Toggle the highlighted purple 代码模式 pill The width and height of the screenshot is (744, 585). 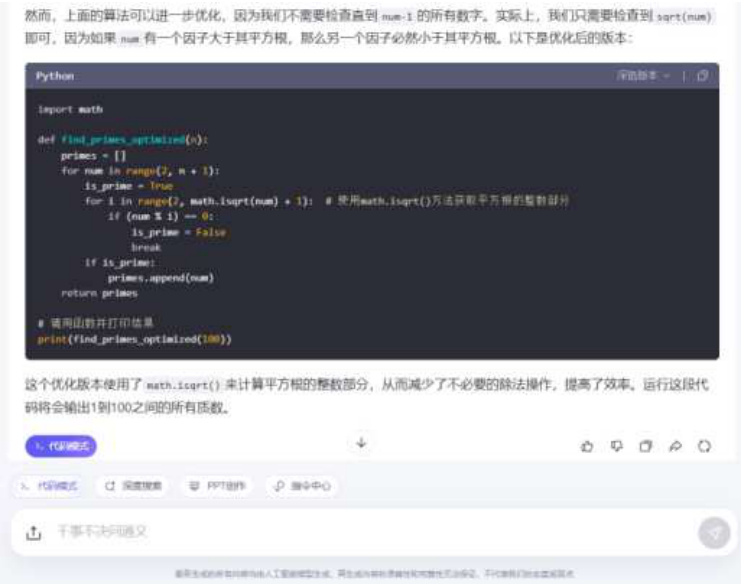point(61,446)
